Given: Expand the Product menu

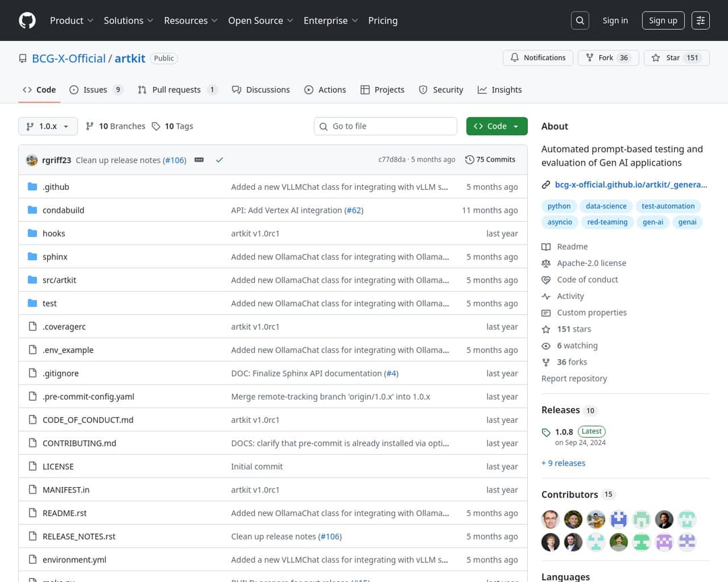Looking at the screenshot, I should coord(71,21).
